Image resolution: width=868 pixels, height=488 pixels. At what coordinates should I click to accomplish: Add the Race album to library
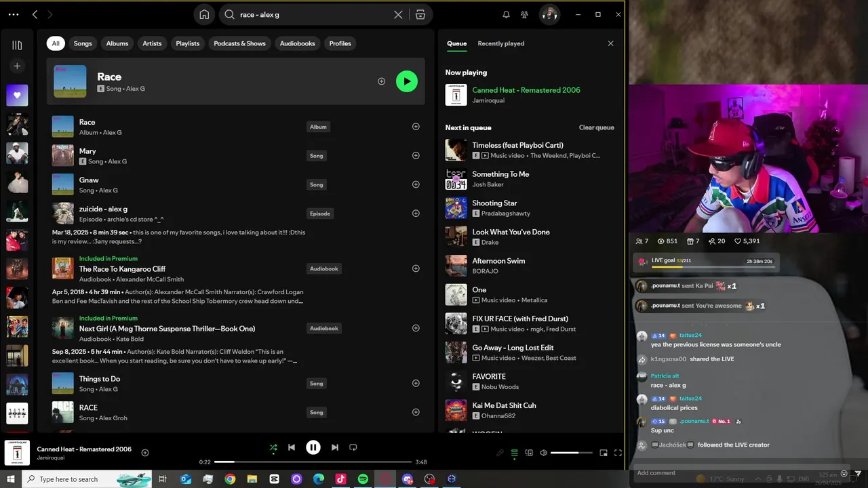click(416, 127)
